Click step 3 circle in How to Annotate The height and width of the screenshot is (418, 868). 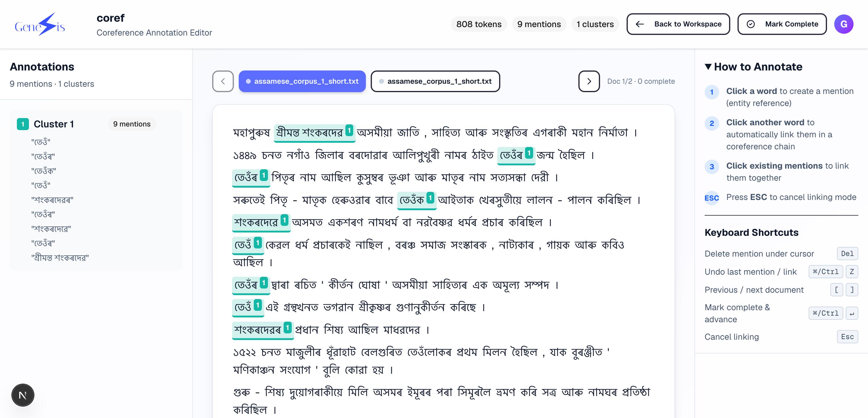pos(712,167)
